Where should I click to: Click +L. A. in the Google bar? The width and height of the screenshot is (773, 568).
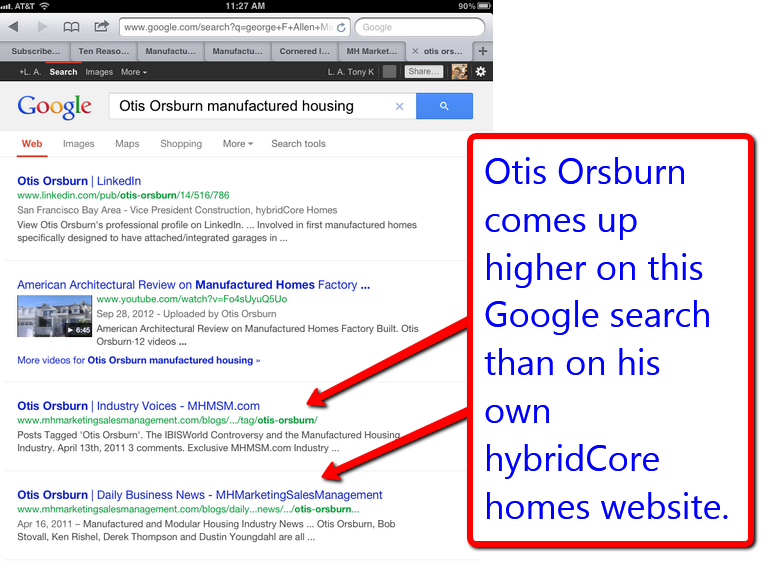coord(30,72)
